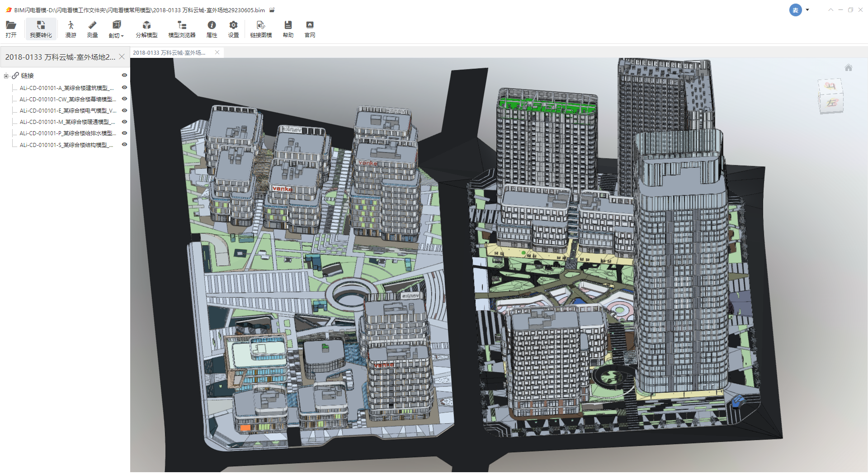Close the left 2018-0133 万科云城 panel

click(122, 57)
